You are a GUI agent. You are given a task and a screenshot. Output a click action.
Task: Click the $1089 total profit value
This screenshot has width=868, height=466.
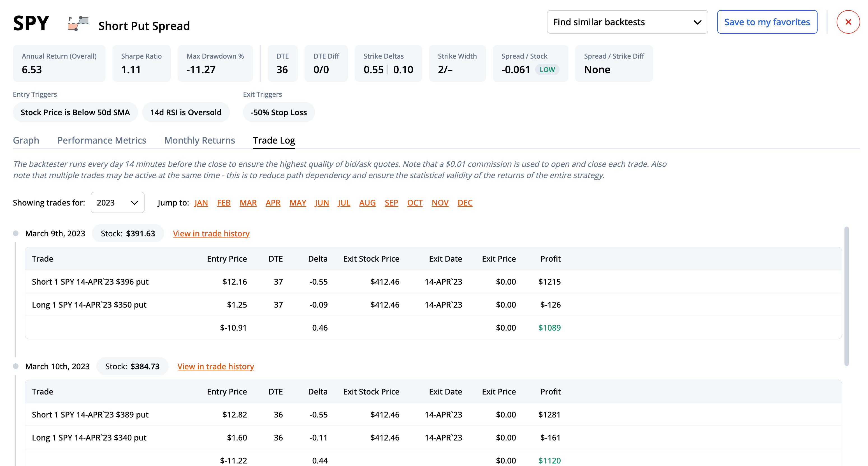pos(550,327)
